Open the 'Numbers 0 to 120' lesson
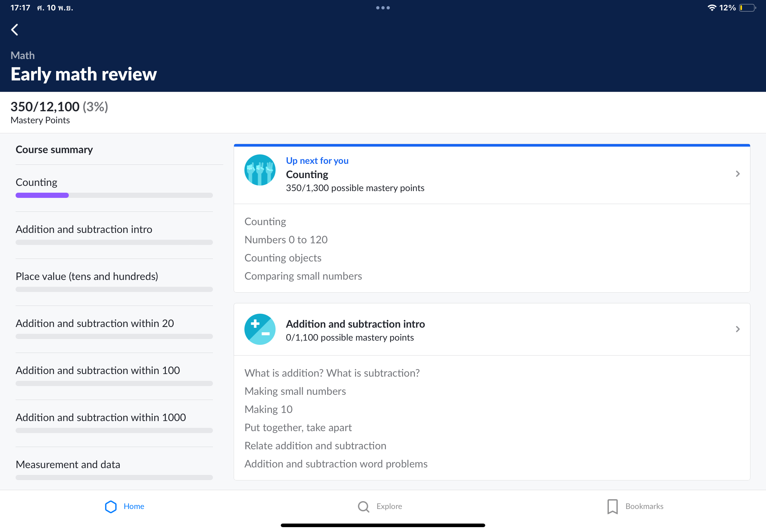The image size is (766, 532). [x=286, y=240]
